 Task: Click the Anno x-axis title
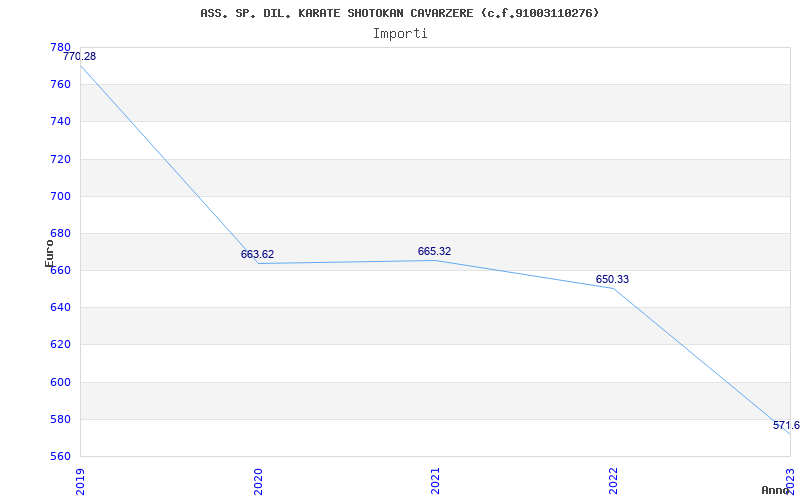coord(775,490)
